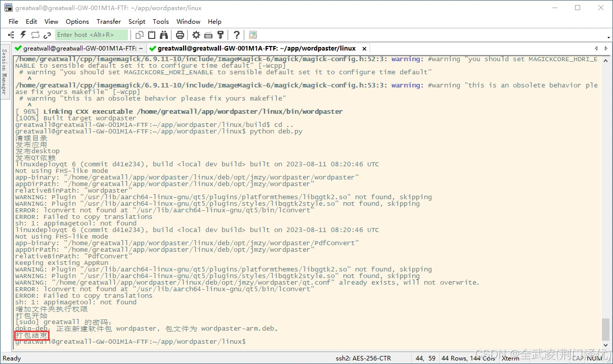
Task: Click the '发布QT依赖' output line
Action: point(35,158)
